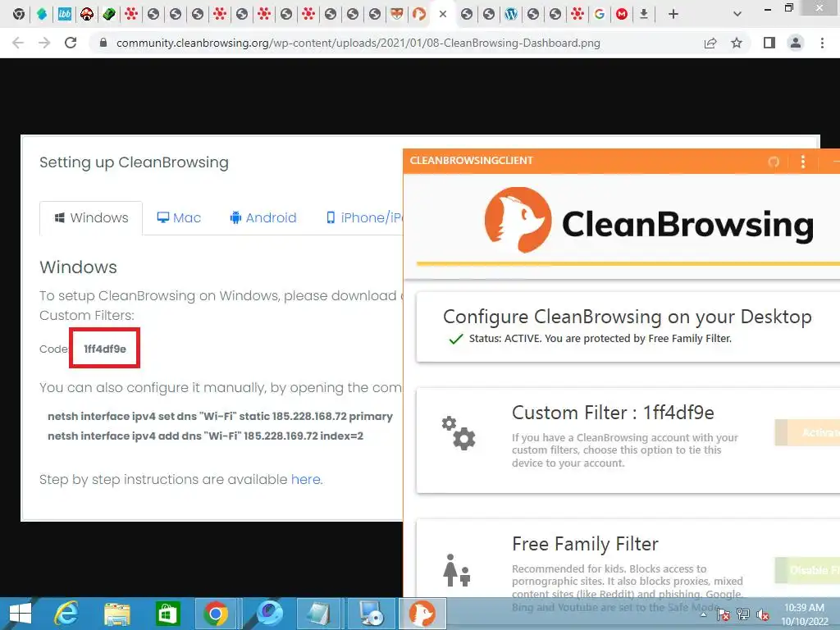Click the Custom Filter gears icon

coord(459,432)
